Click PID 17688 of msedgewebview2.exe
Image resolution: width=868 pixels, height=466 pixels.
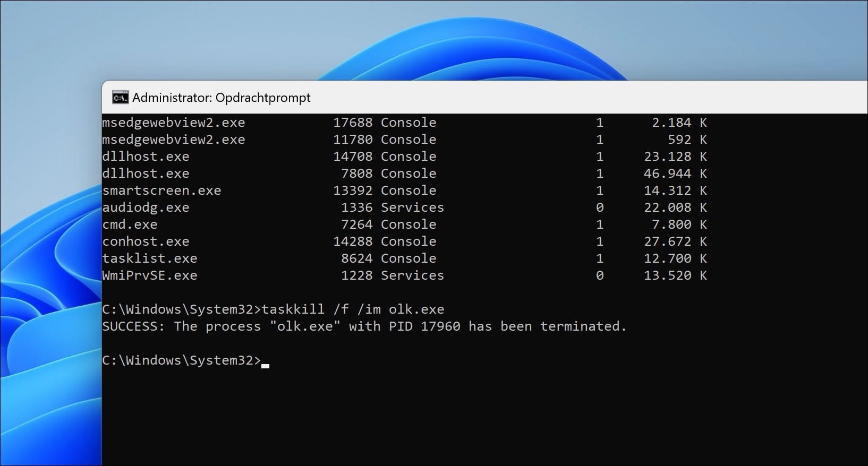(353, 123)
